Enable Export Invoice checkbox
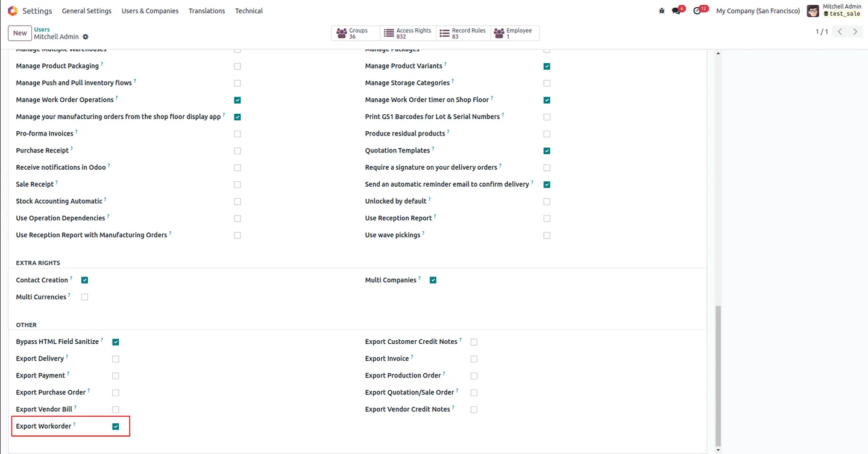 (474, 359)
